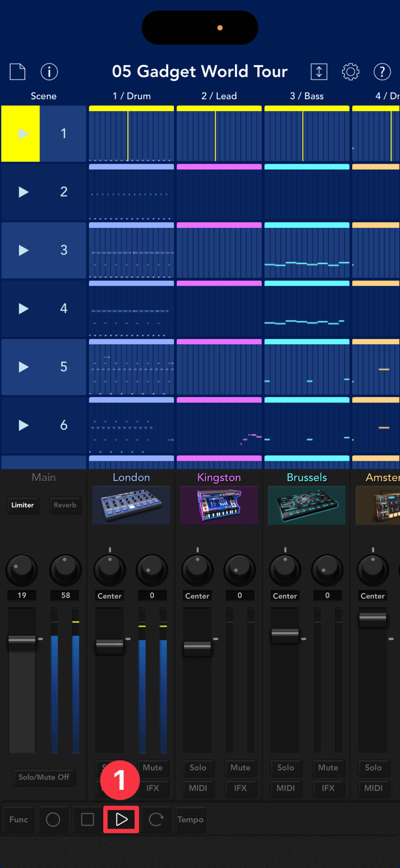Screen dimensions: 400x868
Task: Toggle the Reverb on Main
Action: 65,505
